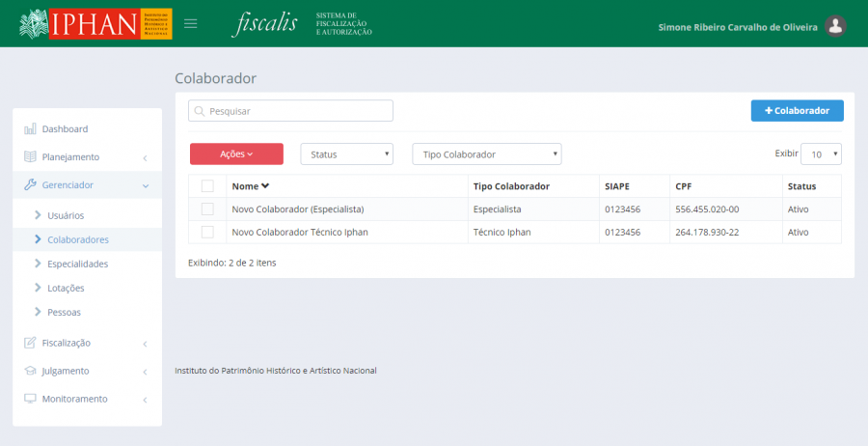The width and height of the screenshot is (868, 446).
Task: Click the Gerenciador wrench icon
Action: [30, 185]
